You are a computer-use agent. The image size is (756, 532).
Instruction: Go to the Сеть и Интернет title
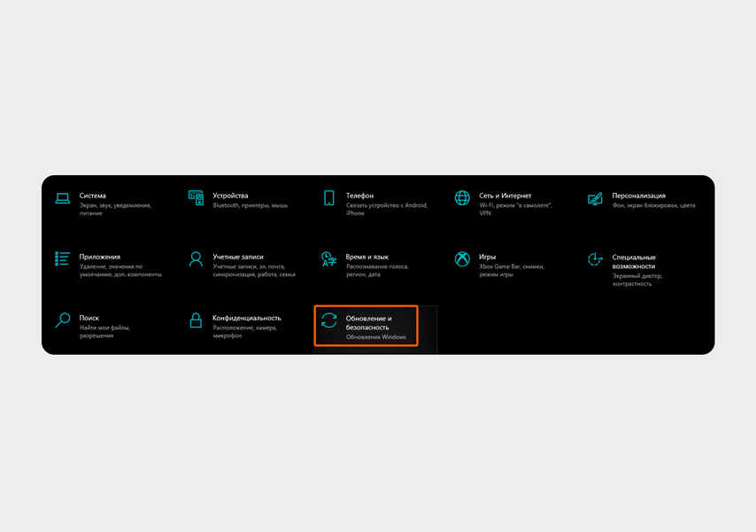[x=505, y=196]
